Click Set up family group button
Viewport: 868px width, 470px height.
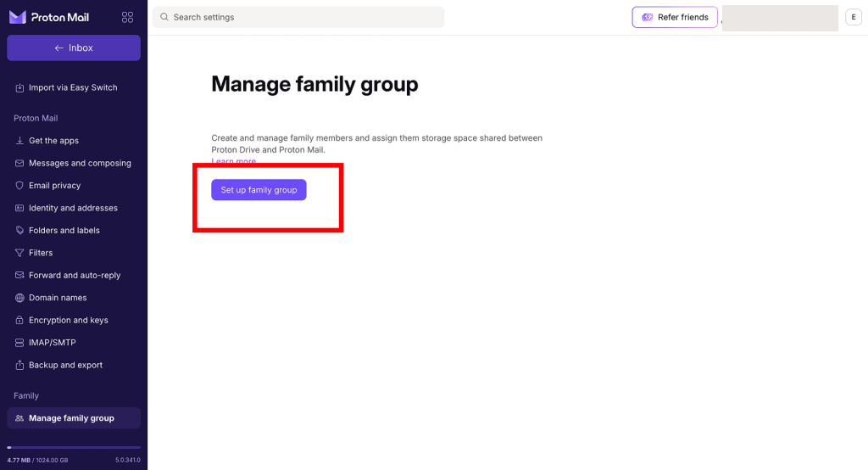pos(259,189)
